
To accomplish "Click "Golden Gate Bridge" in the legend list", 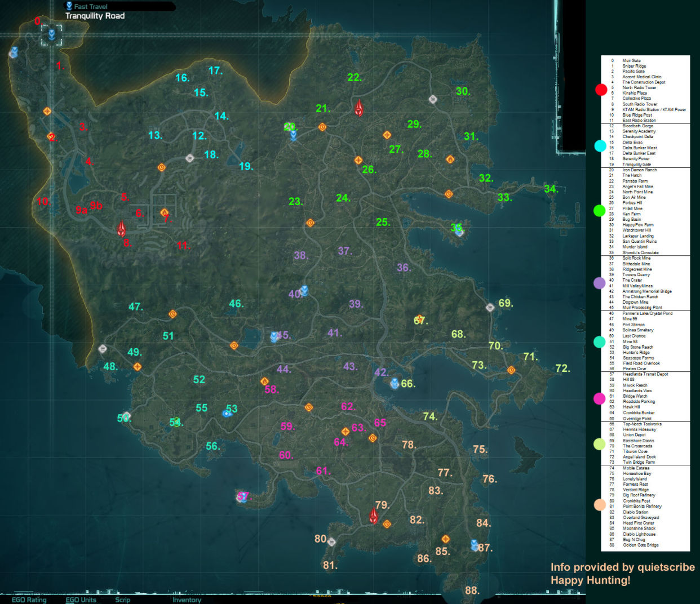I will tap(641, 545).
